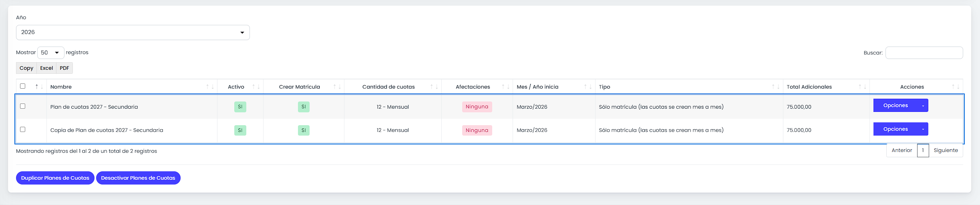Sort by the Afectaciones column
Viewport: 980px width, 205px height.
coord(477,87)
